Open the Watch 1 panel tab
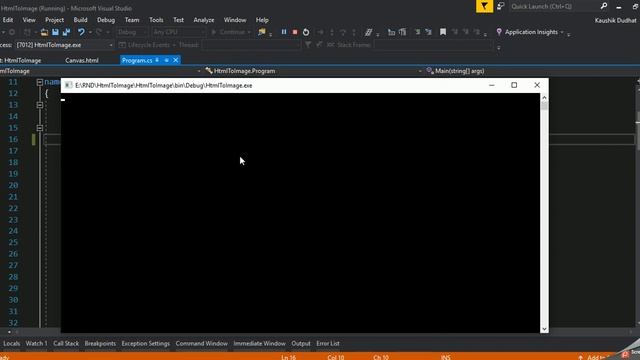Viewport: 640px width, 360px height. [x=36, y=343]
